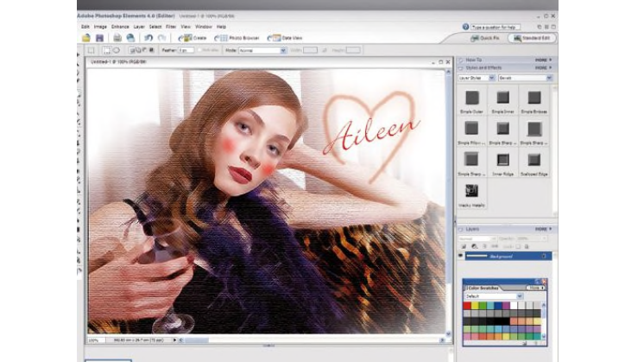This screenshot has width=644, height=362.
Task: Pick the yellow swatch in top row
Action: pyautogui.click(x=475, y=306)
